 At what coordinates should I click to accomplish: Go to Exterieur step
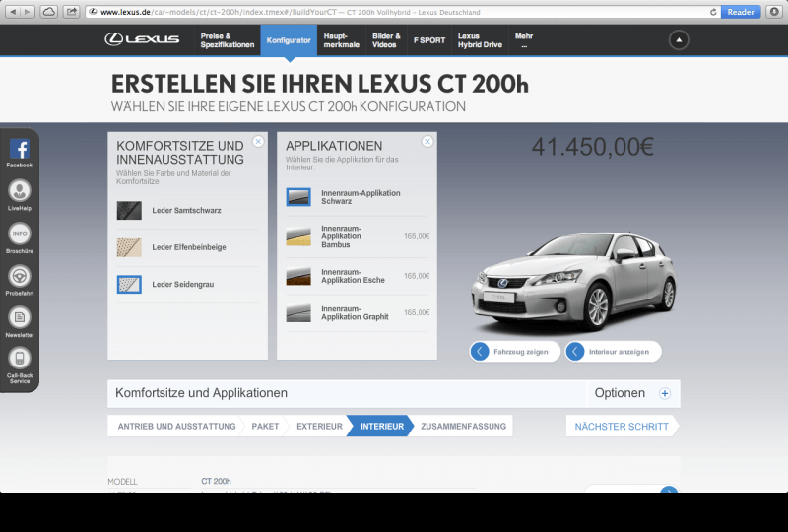click(319, 426)
